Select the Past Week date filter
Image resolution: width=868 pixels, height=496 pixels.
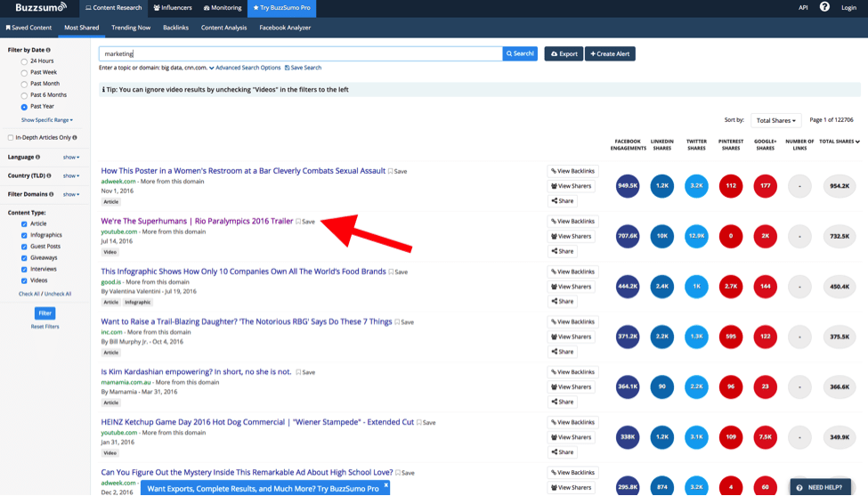coord(24,72)
